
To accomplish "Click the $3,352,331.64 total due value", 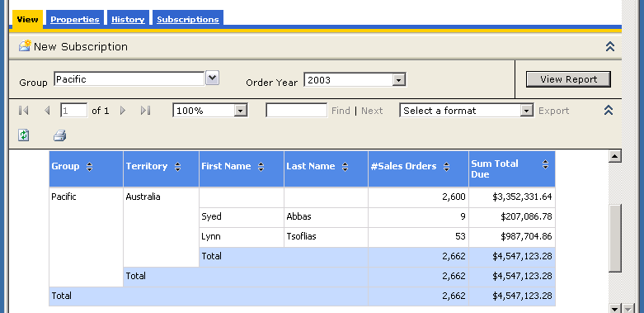I will point(523,197).
